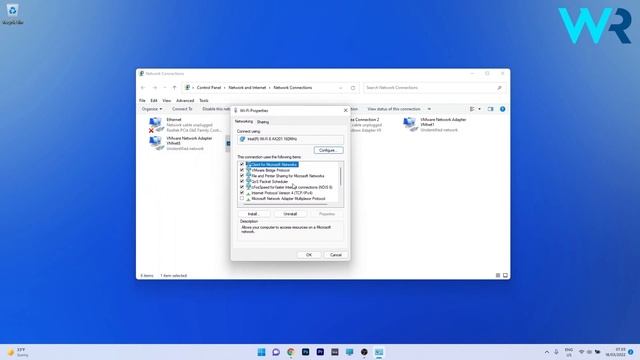Go up one level with up arrow

(x=174, y=88)
